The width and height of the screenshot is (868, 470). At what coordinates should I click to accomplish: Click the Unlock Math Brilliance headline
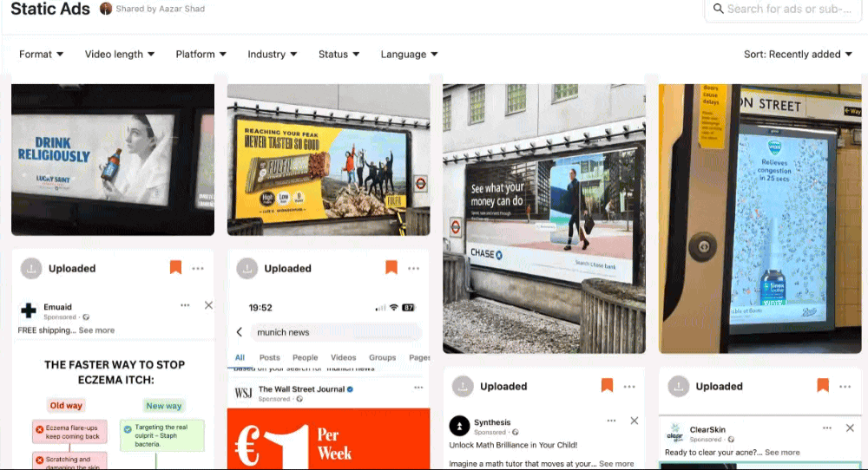point(513,445)
